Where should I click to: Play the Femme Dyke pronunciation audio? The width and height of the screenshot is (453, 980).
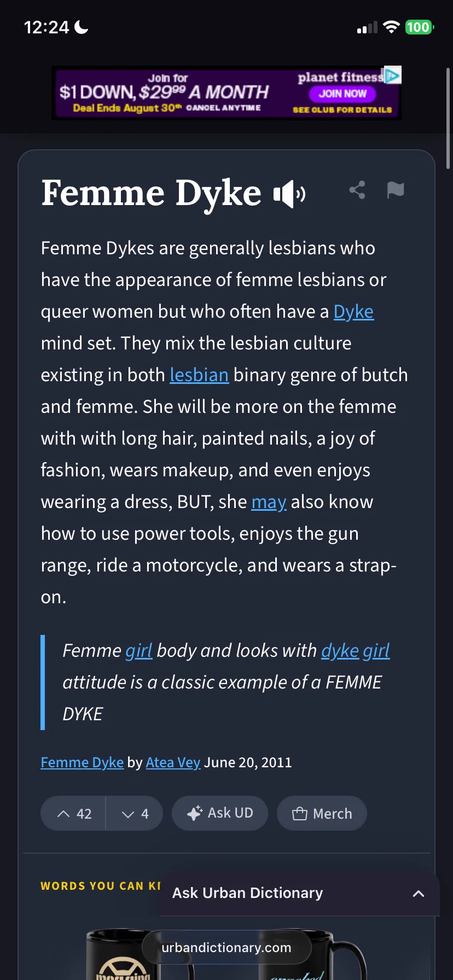(289, 194)
